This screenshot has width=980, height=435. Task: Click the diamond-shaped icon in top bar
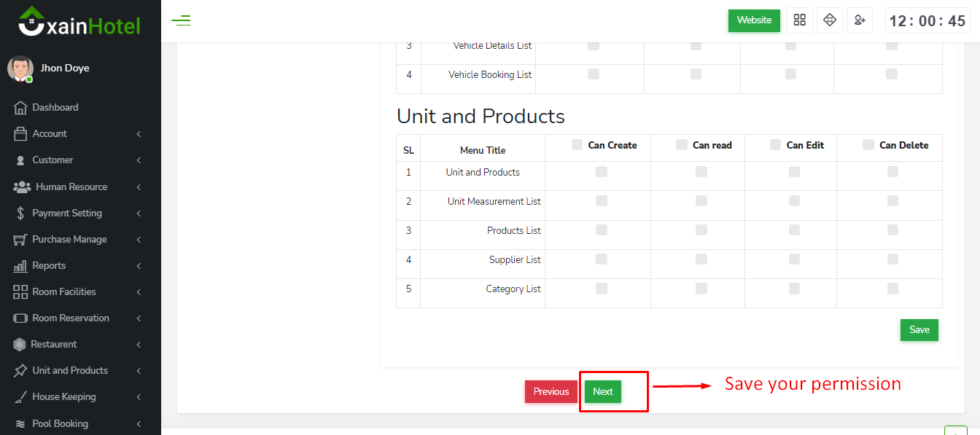click(x=830, y=20)
